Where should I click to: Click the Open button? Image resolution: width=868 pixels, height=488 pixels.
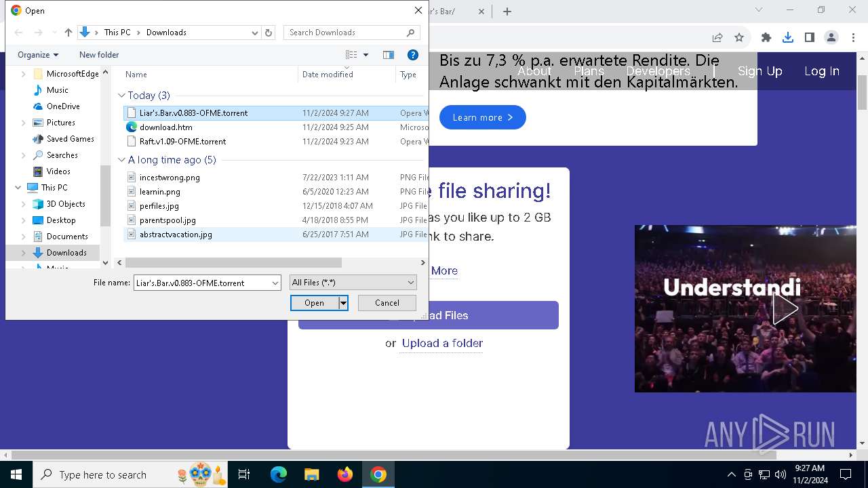coord(315,303)
